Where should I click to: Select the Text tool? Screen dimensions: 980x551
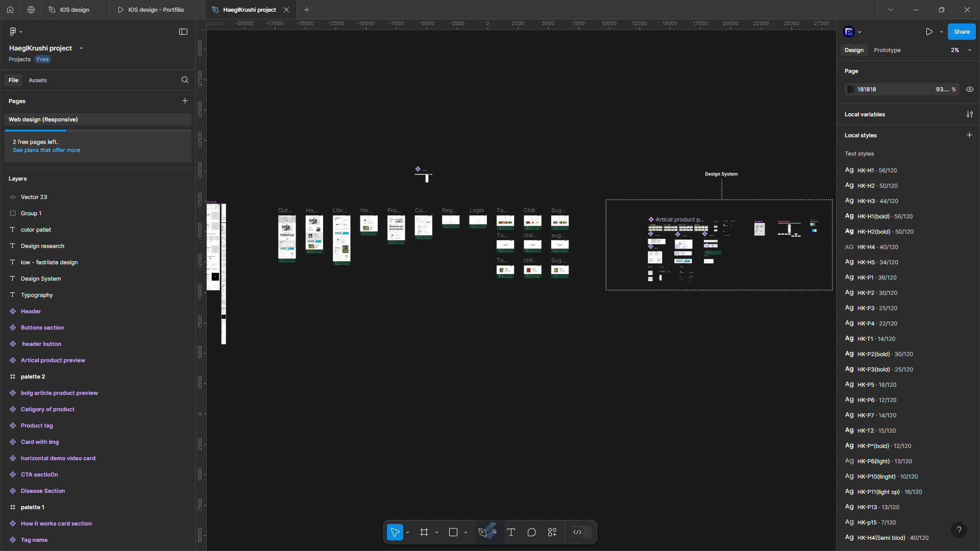[511, 532]
